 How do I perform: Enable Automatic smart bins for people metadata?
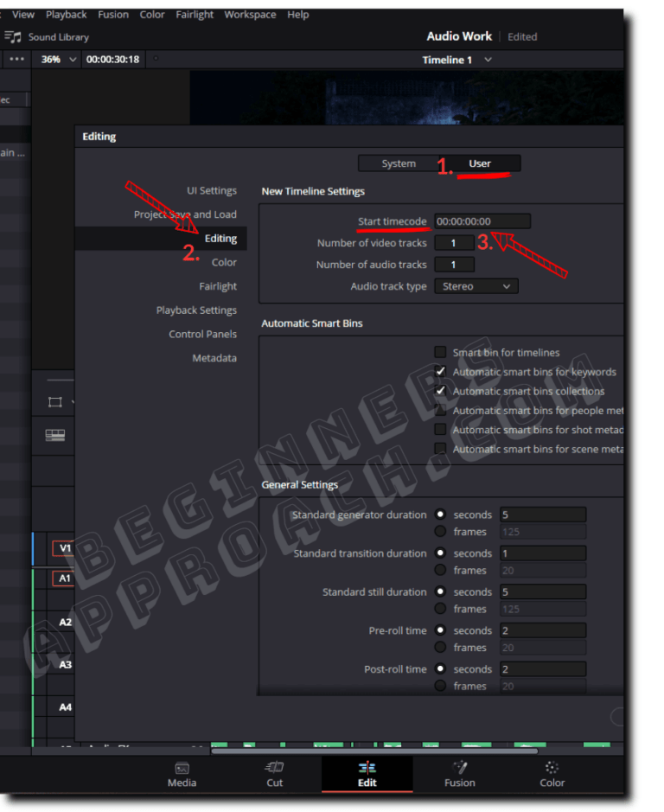pos(440,410)
